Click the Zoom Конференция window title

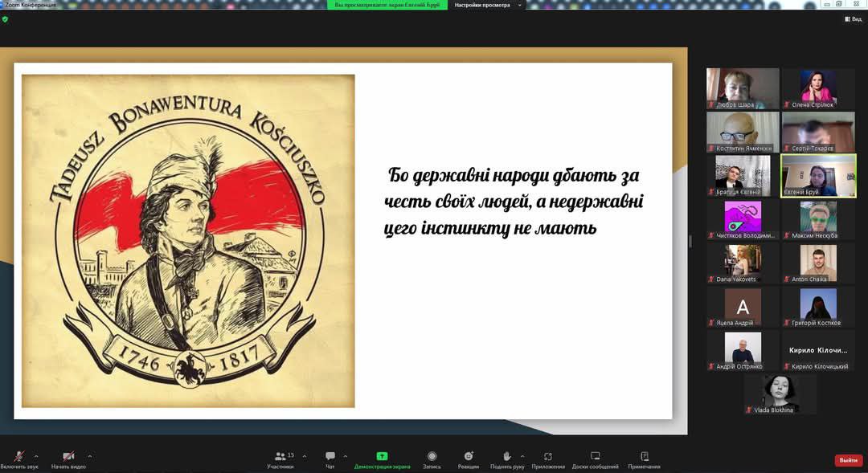[x=31, y=5]
